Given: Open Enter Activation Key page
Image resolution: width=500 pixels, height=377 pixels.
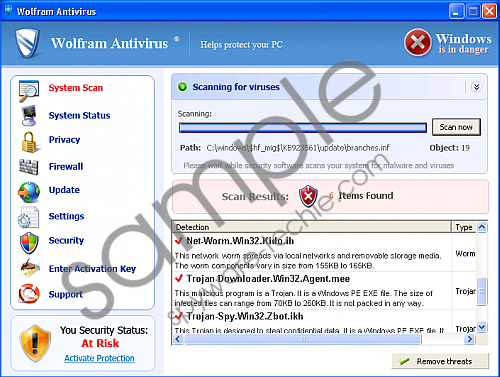Looking at the screenshot, I should point(92,269).
